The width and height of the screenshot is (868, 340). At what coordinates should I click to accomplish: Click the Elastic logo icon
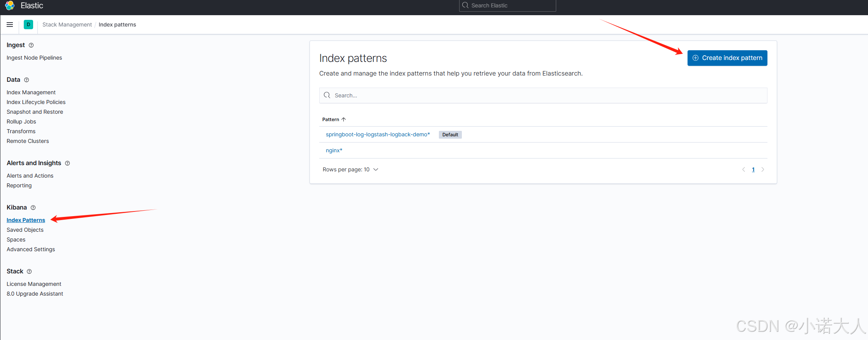(x=10, y=5)
